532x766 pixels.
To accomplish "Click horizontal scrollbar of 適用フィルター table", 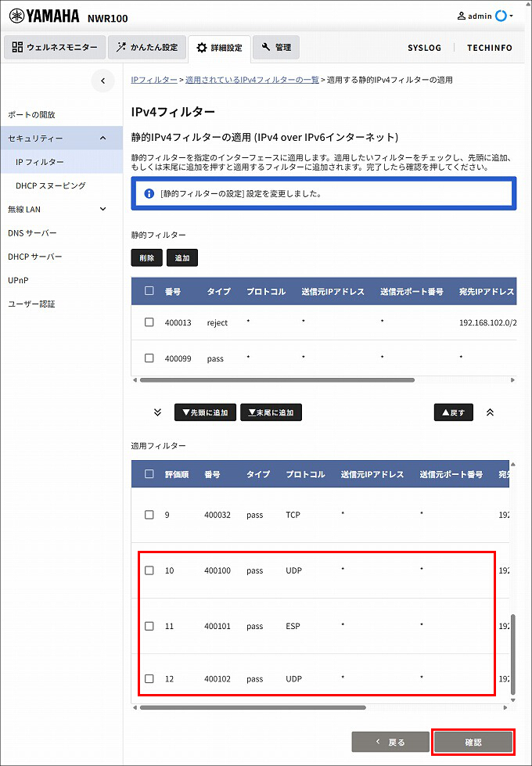I will click(253, 707).
